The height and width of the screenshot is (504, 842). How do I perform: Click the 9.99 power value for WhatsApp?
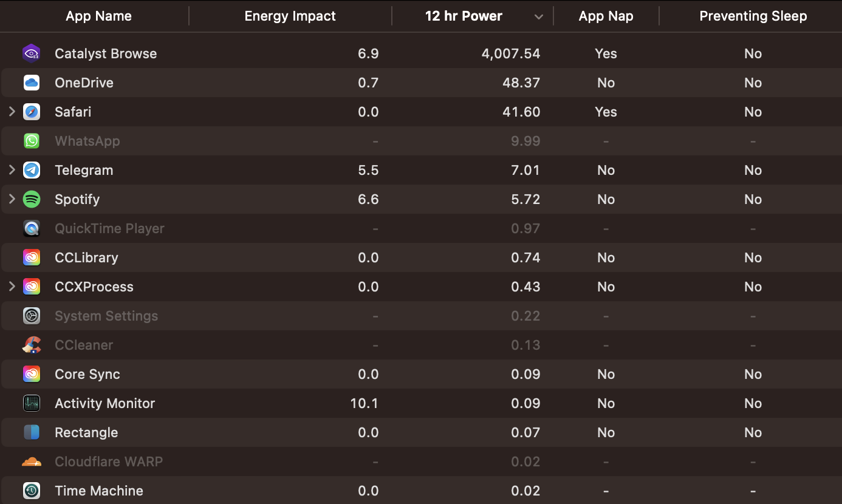[525, 141]
